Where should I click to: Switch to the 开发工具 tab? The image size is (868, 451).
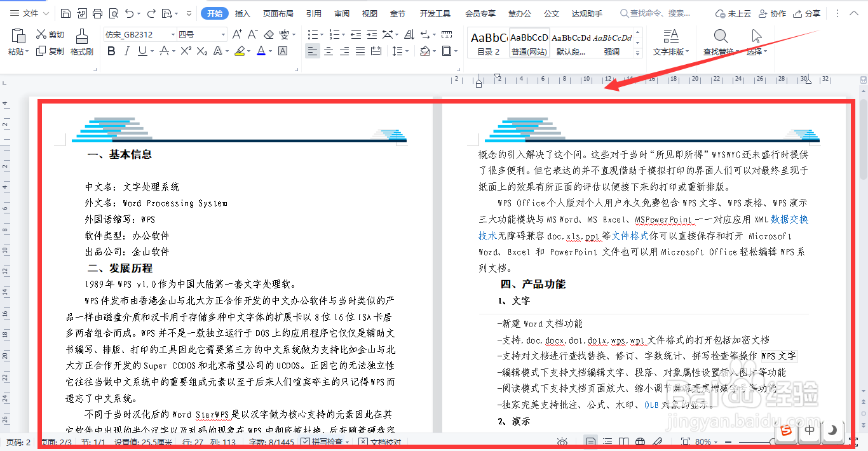click(x=435, y=13)
